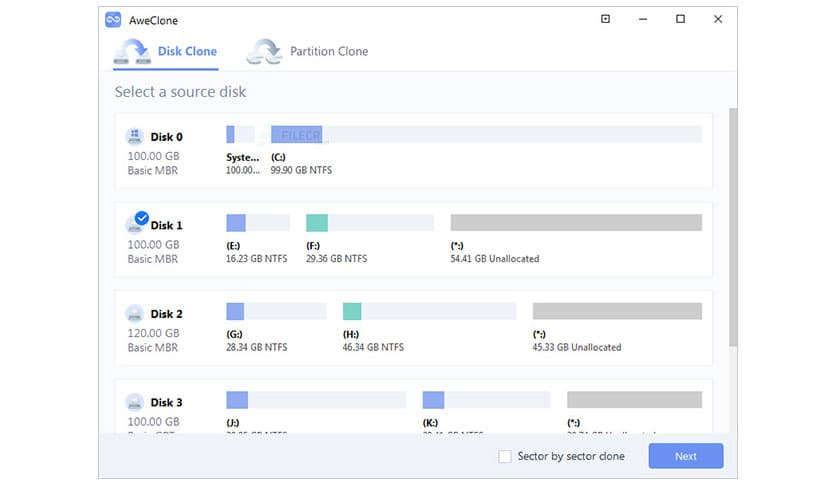
Task: Click the (E:) partition usage bar
Action: pyautogui.click(x=258, y=223)
